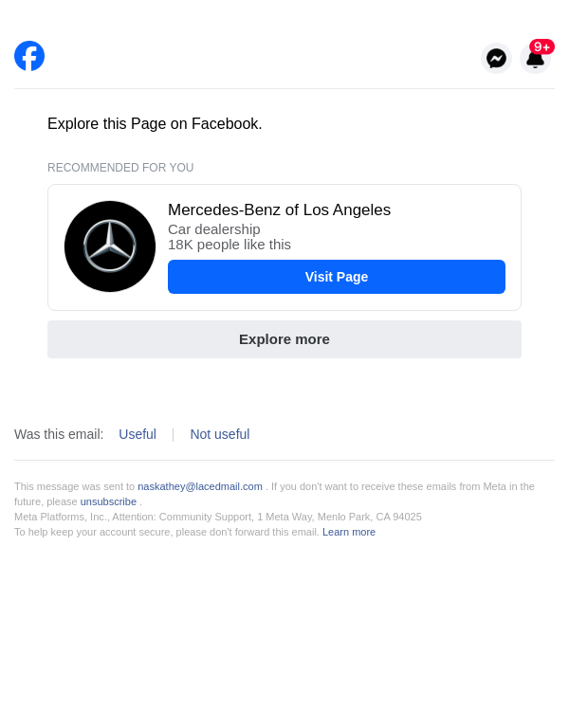This screenshot has width=569, height=728.
Task: Click the Facebook logo
Action: [x=29, y=56]
